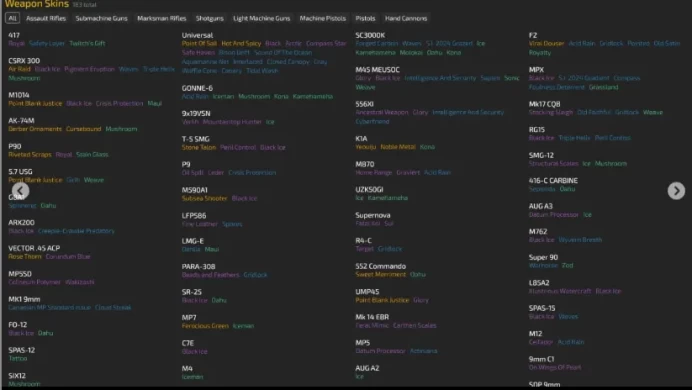Select Earthen Scales under Mk 14 EBR

coord(414,326)
